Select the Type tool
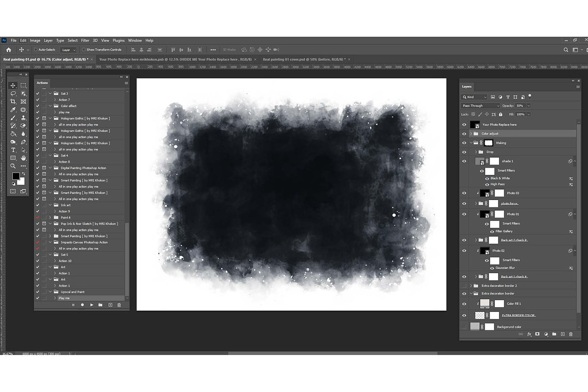588x392 pixels. point(13,150)
